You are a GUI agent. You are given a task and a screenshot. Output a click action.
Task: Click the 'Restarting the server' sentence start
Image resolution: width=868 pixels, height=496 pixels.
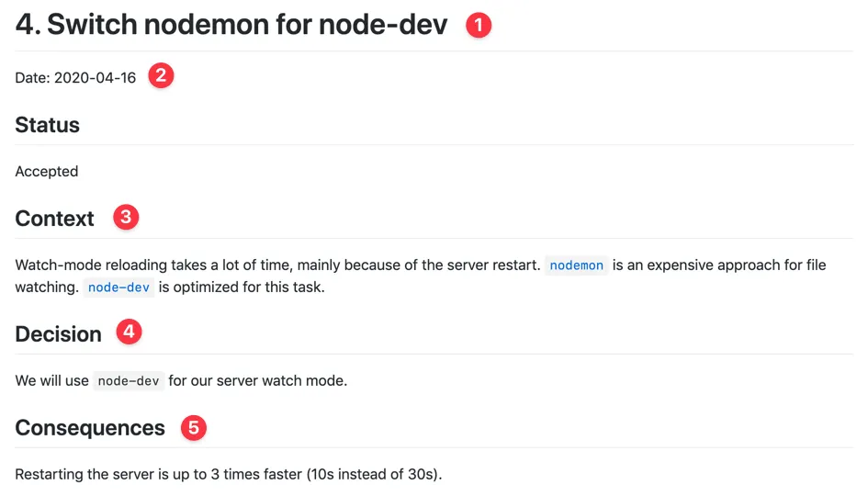[x=83, y=475]
